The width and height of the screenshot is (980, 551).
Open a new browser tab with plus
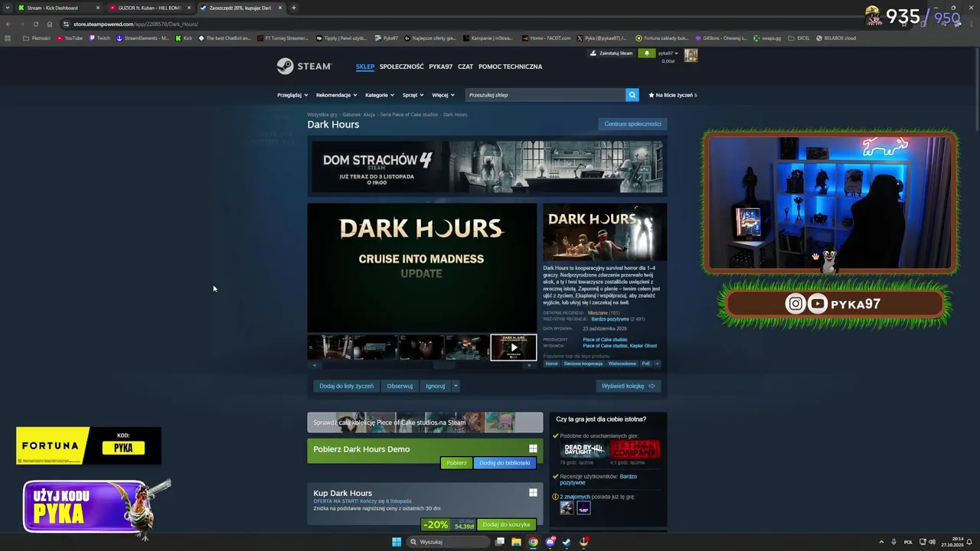(x=293, y=8)
